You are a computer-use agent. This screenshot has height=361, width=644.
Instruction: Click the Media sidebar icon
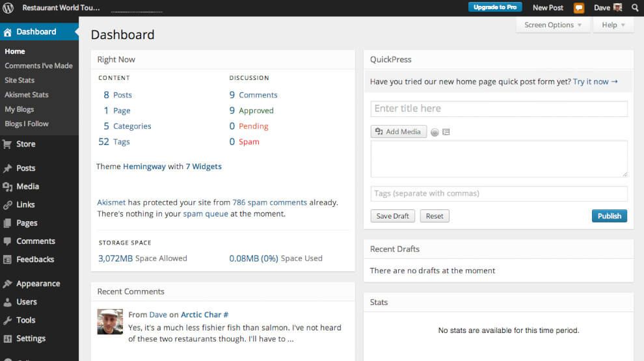(7, 187)
